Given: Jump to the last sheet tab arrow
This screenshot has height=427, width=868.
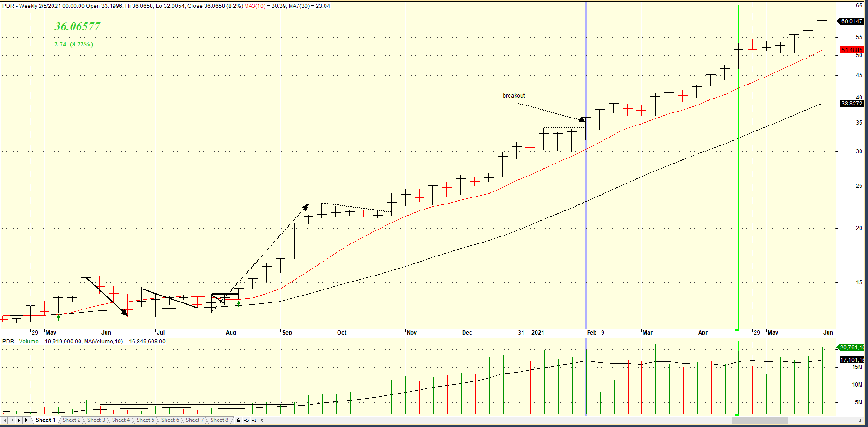Looking at the screenshot, I should click(27, 420).
